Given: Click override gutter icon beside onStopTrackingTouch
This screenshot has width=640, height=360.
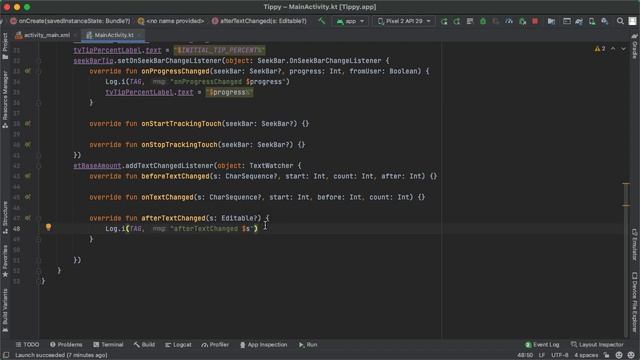Looking at the screenshot, I should [x=27, y=144].
